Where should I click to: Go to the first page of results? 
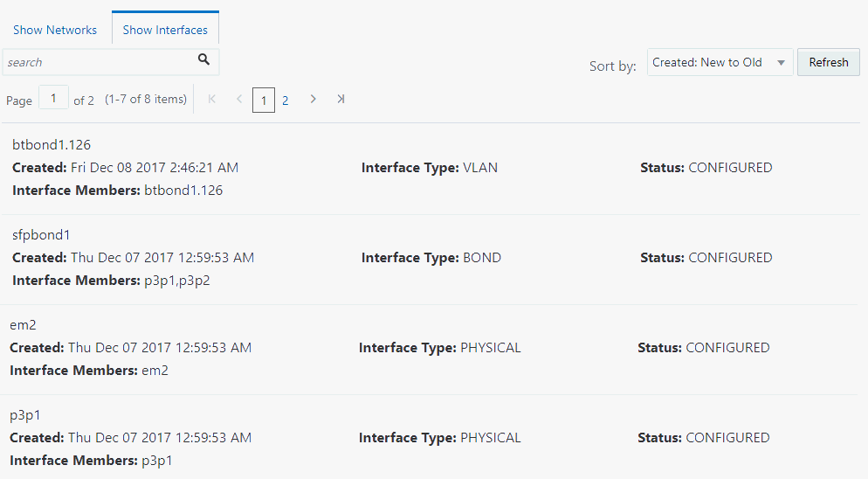point(212,100)
